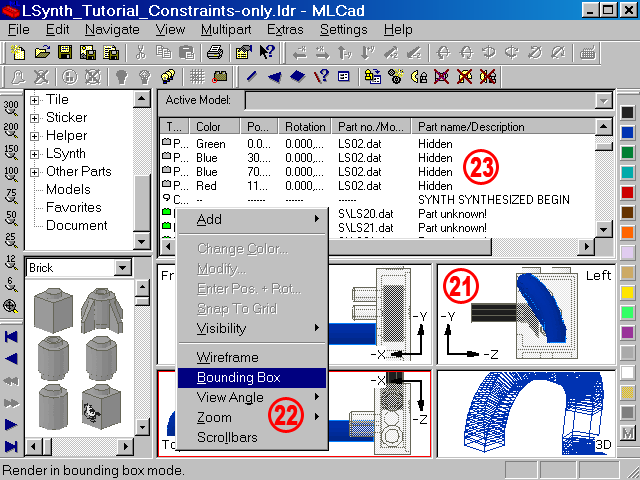This screenshot has height=480, width=640.
Task: Add a quad primitive with the blue quad icon
Action: 298,76
